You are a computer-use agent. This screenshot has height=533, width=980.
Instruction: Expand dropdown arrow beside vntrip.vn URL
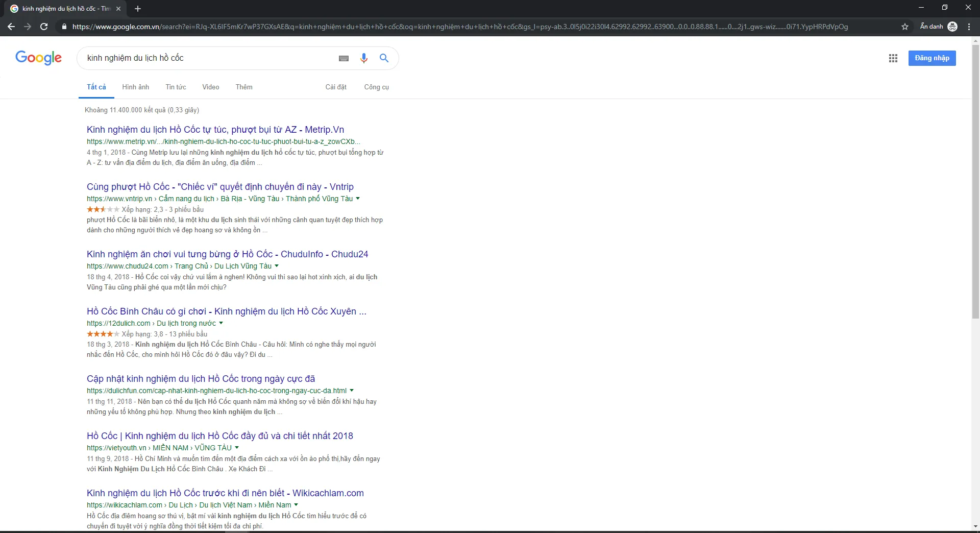(358, 199)
